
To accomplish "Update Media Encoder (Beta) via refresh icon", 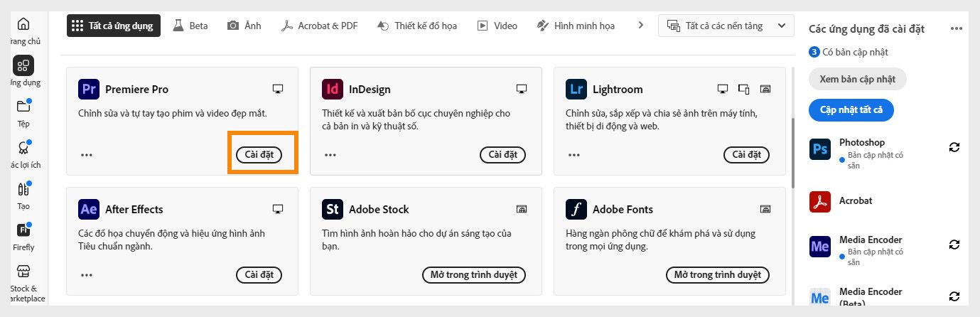I will pyautogui.click(x=954, y=296).
